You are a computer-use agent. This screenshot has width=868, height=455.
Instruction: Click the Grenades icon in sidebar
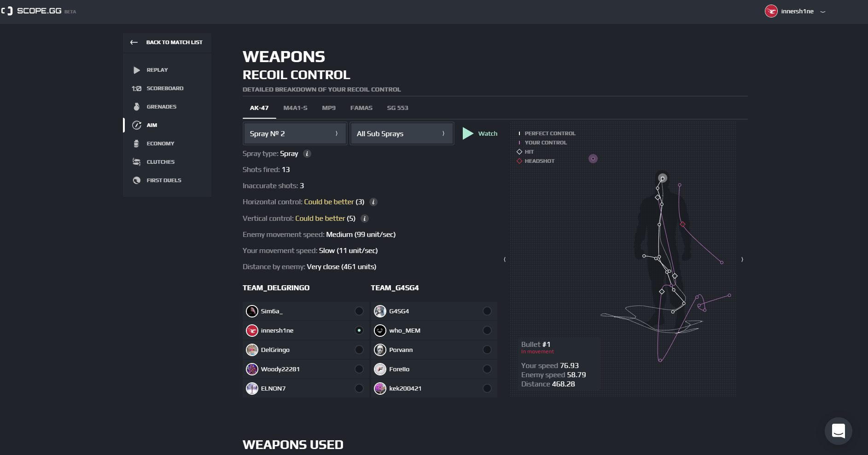pos(136,107)
